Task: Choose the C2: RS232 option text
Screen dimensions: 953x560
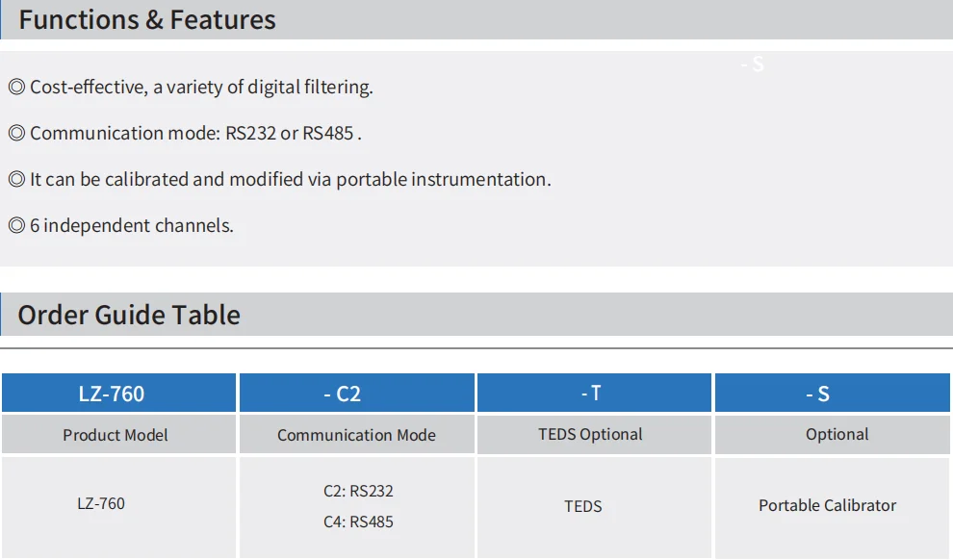Action: point(358,491)
